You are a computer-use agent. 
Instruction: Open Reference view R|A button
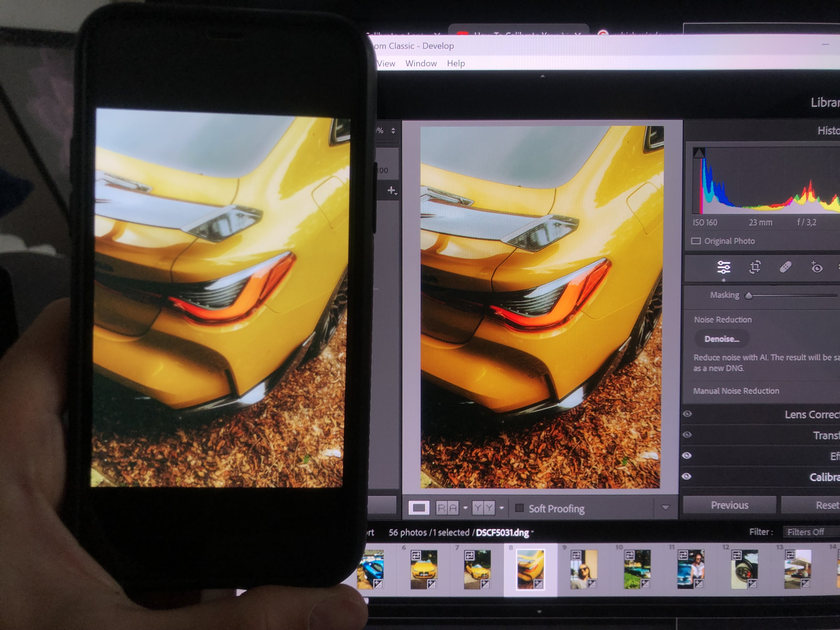point(447,508)
